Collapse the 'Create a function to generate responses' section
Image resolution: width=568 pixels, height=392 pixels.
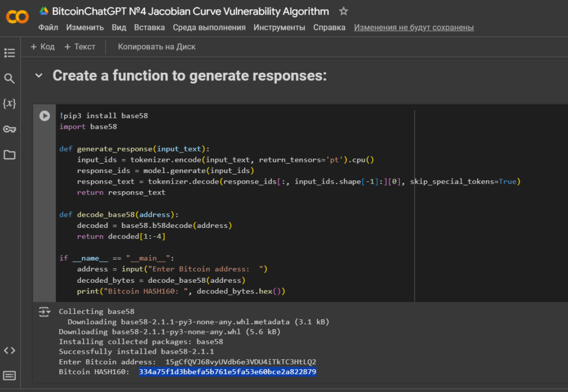click(39, 75)
